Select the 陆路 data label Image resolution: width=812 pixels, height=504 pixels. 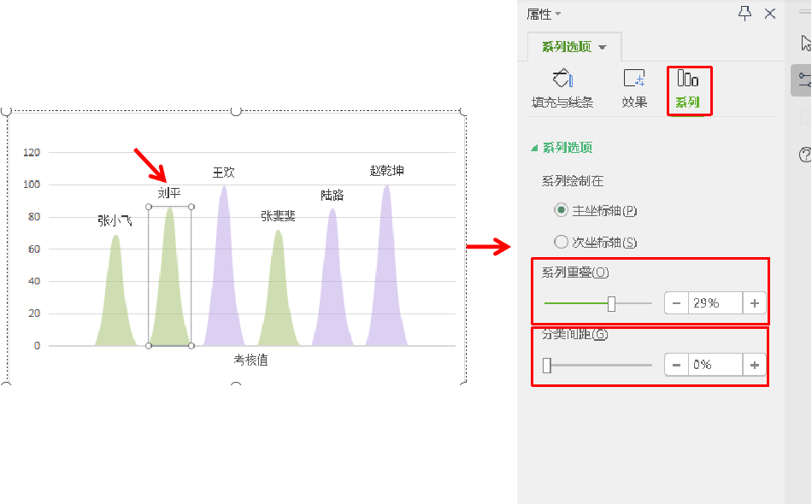[x=332, y=195]
